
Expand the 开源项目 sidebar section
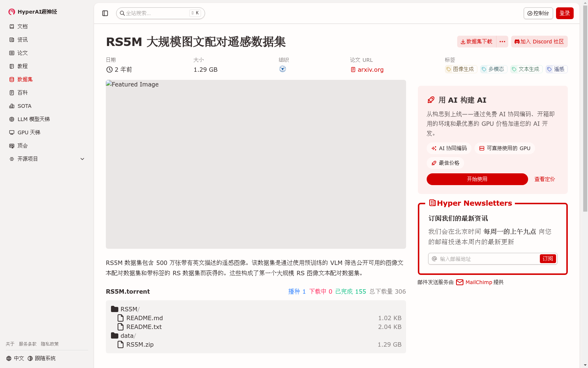tap(82, 159)
